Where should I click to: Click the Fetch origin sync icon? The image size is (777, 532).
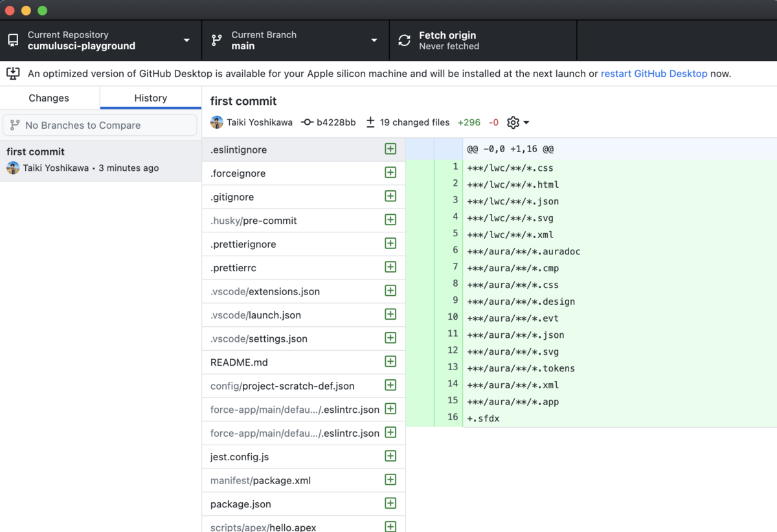pos(404,40)
